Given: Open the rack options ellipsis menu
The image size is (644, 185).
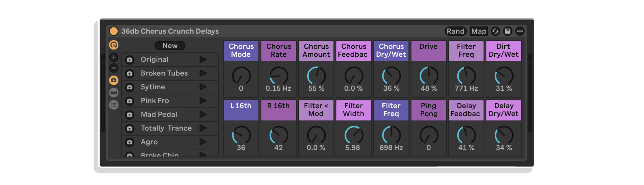Looking at the screenshot, I should tap(520, 31).
